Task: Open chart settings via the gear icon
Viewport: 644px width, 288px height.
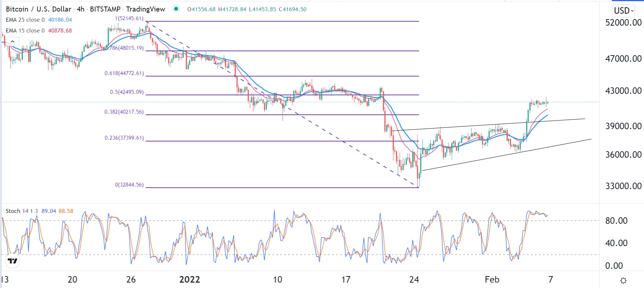Action: (x=623, y=280)
